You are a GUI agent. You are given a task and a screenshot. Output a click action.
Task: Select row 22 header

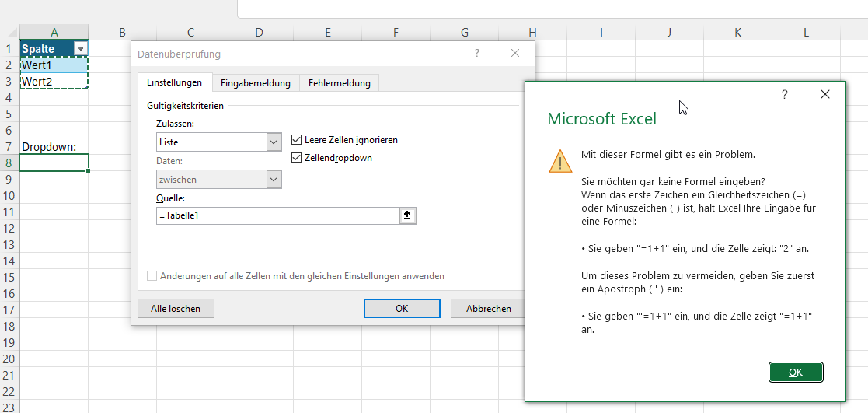pyautogui.click(x=9, y=390)
